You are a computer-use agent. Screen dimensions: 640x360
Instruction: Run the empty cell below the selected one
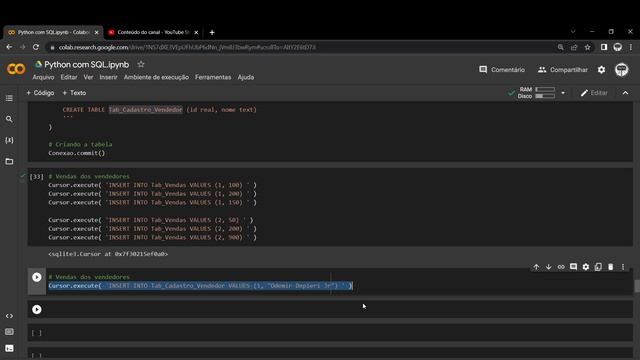tap(37, 309)
